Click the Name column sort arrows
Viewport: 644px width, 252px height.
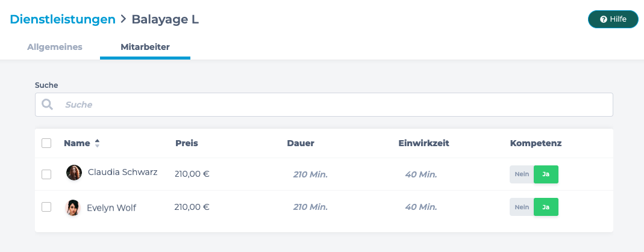(98, 143)
